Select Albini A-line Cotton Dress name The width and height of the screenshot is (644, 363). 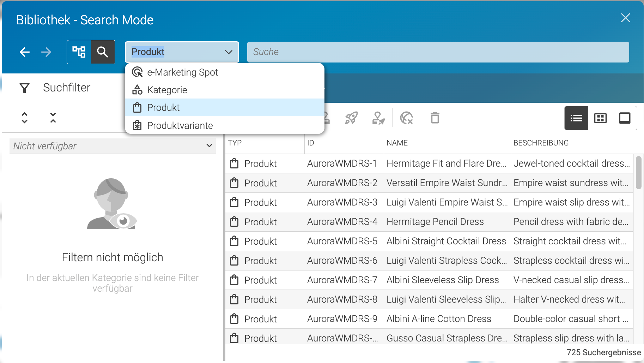[439, 319]
